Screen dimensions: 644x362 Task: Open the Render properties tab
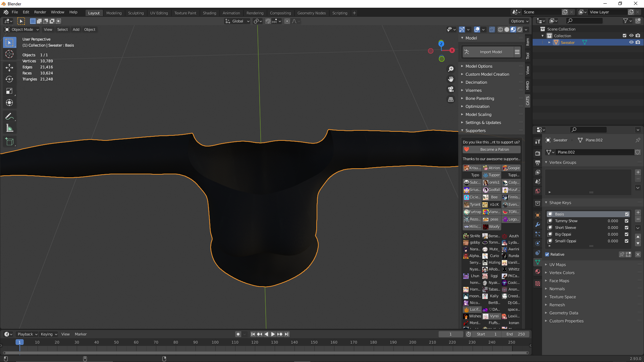point(538,153)
